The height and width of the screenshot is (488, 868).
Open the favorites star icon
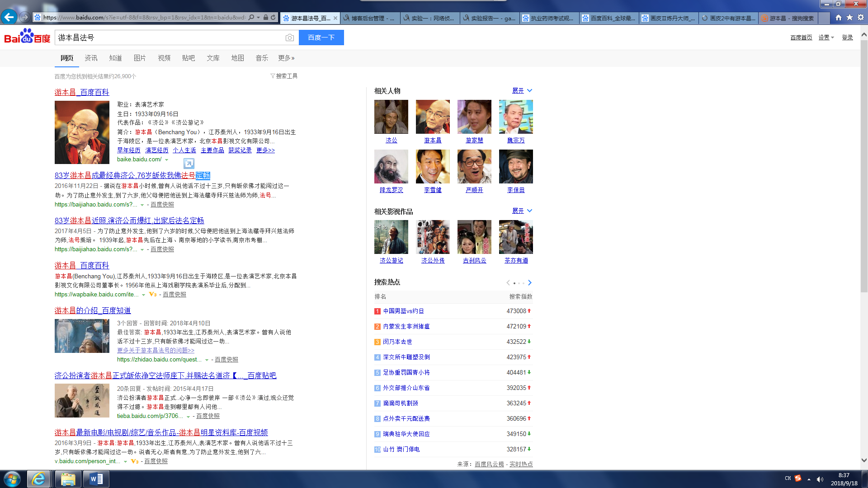pos(849,17)
